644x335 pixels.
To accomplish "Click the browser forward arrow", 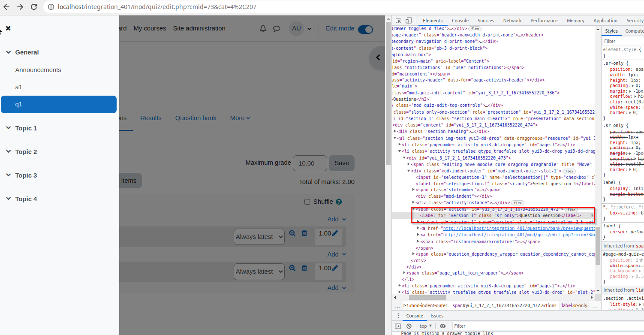I will pyautogui.click(x=21, y=7).
